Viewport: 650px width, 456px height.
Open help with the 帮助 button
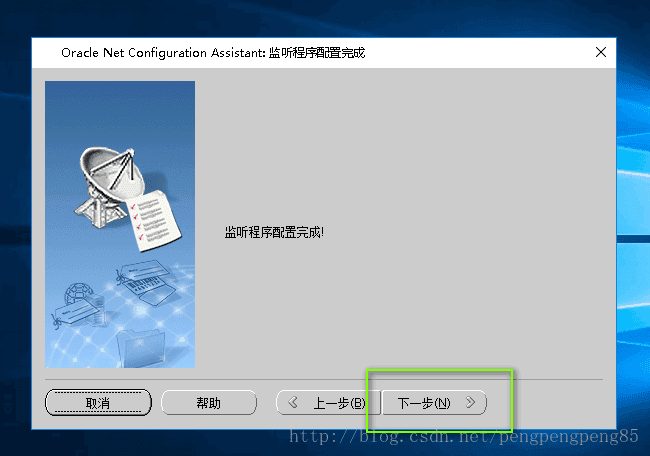209,403
